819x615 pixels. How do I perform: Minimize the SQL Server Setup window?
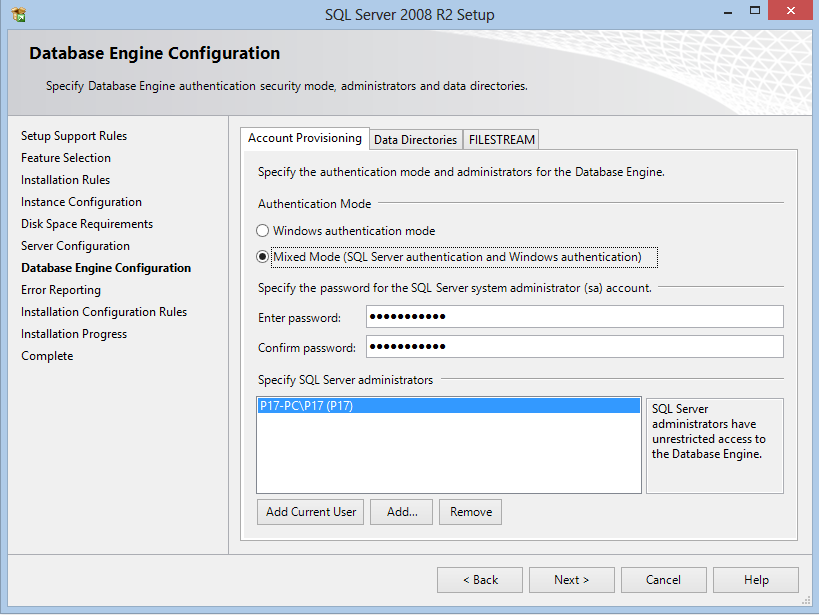pos(728,11)
